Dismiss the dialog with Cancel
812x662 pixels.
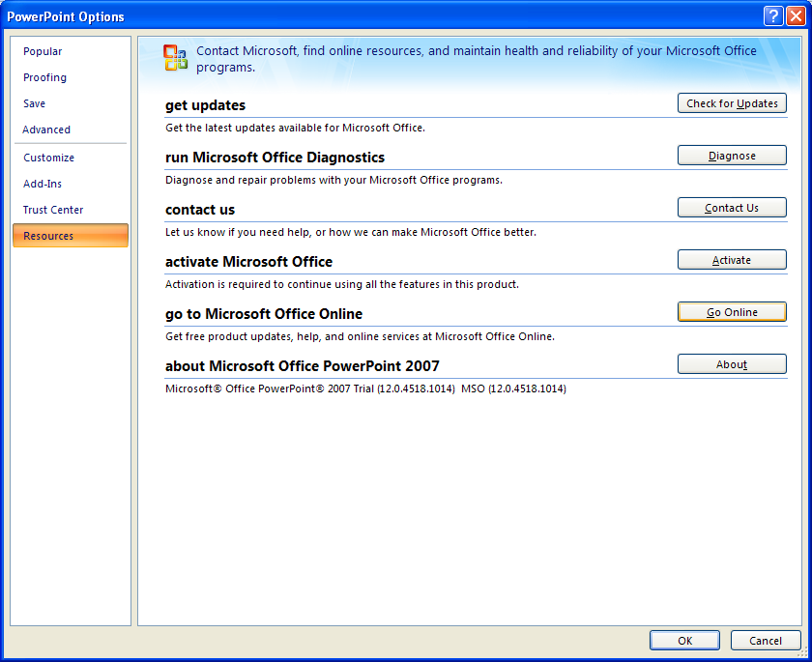tap(766, 641)
